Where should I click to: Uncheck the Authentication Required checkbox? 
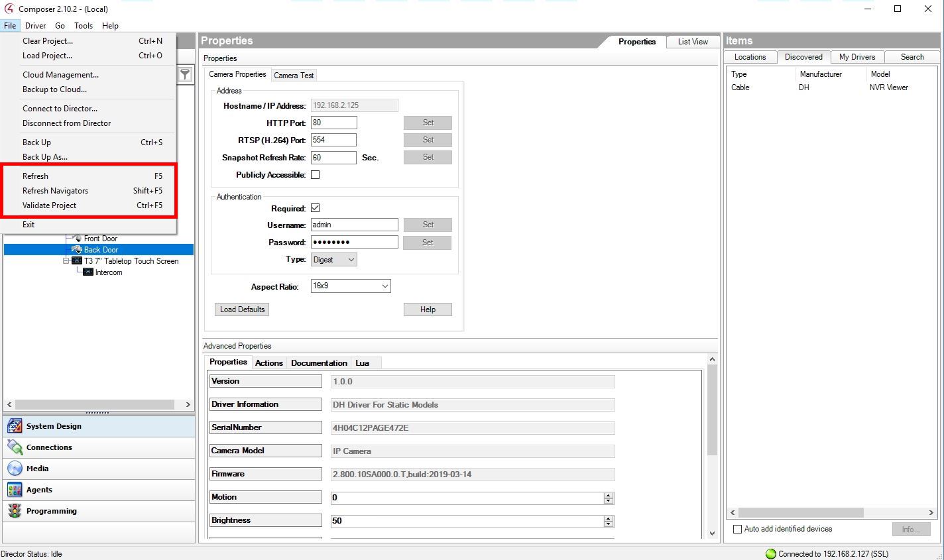(316, 208)
